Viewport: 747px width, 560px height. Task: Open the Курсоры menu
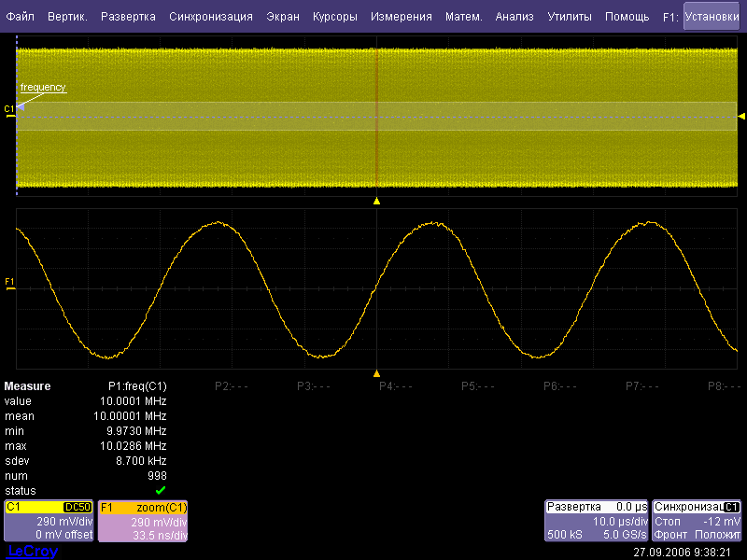334,17
